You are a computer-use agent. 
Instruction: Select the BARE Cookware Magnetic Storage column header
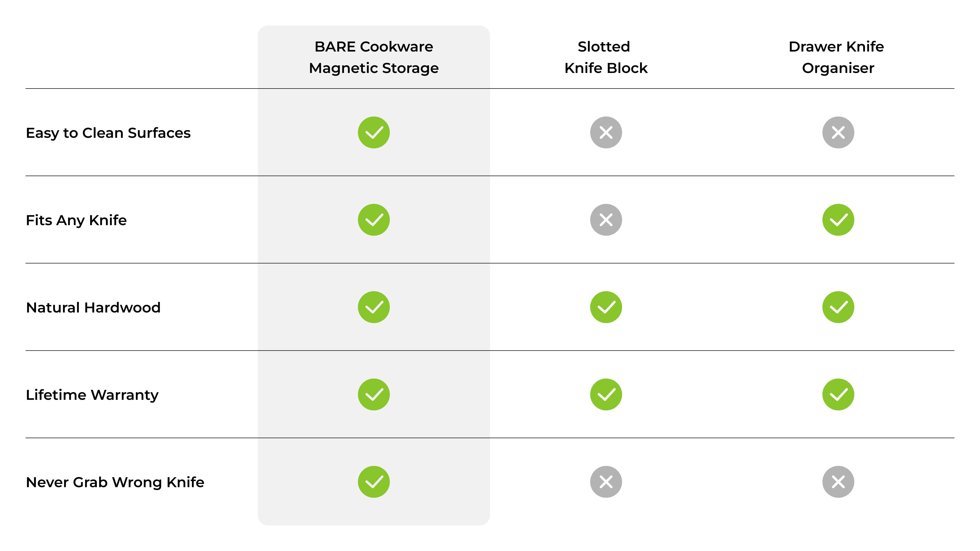[374, 57]
